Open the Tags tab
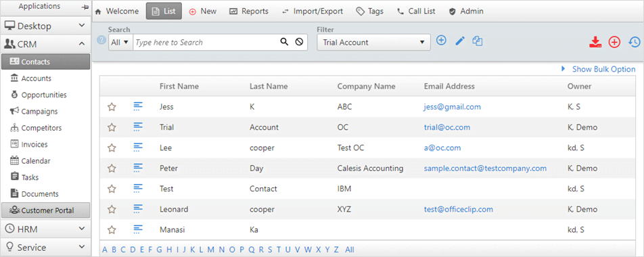The height and width of the screenshot is (257, 644). point(369,11)
